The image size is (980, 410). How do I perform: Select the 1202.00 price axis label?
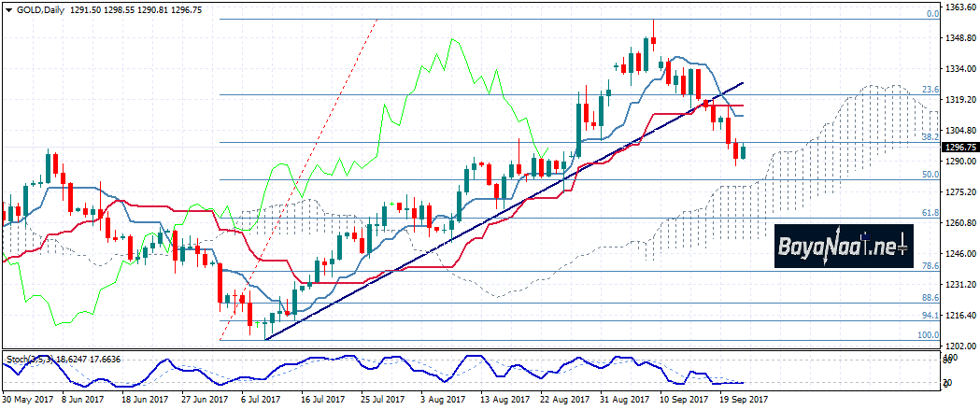pyautogui.click(x=961, y=346)
